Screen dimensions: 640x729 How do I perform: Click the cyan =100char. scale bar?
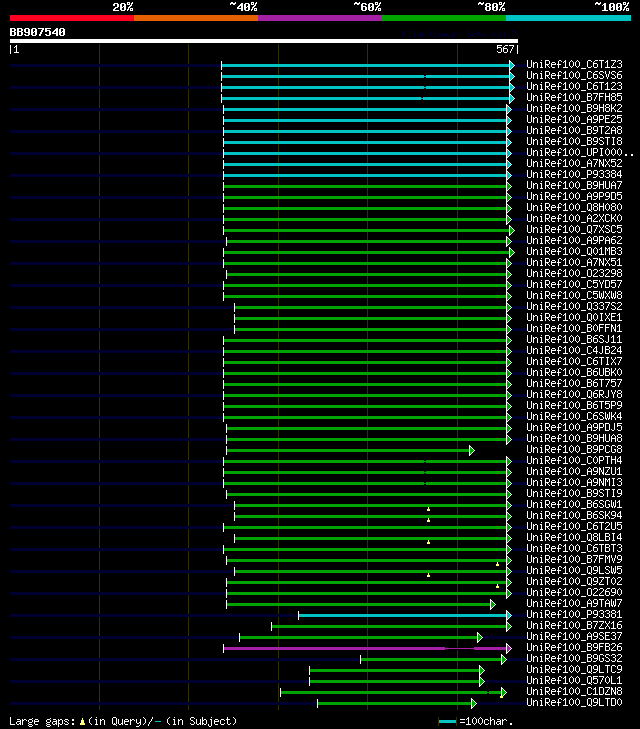(447, 722)
